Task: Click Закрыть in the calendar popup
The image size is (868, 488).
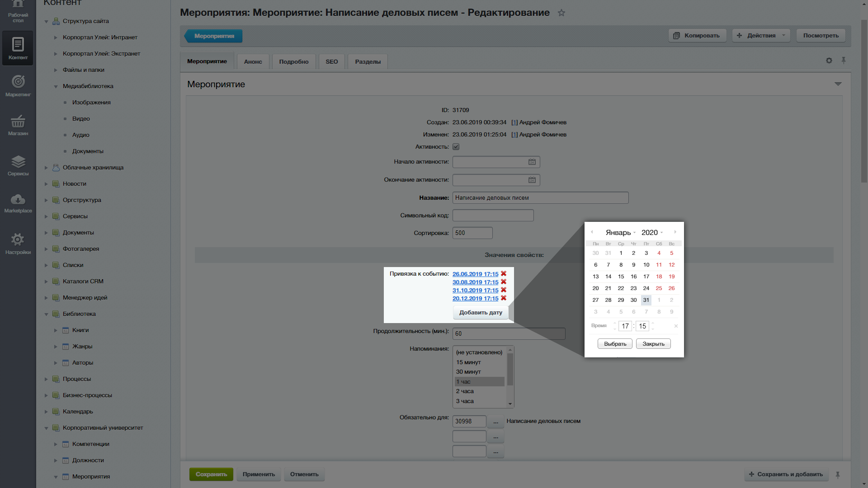Action: tap(653, 344)
